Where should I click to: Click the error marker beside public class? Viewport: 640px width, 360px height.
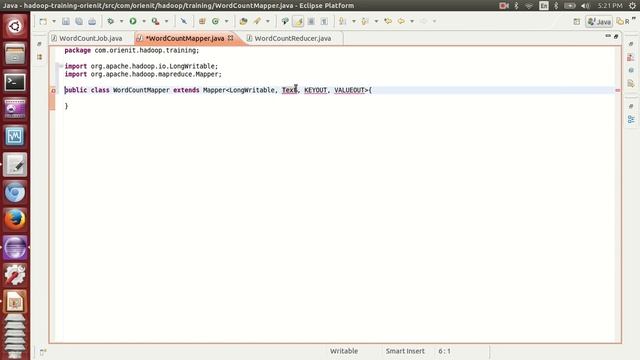tap(53, 90)
